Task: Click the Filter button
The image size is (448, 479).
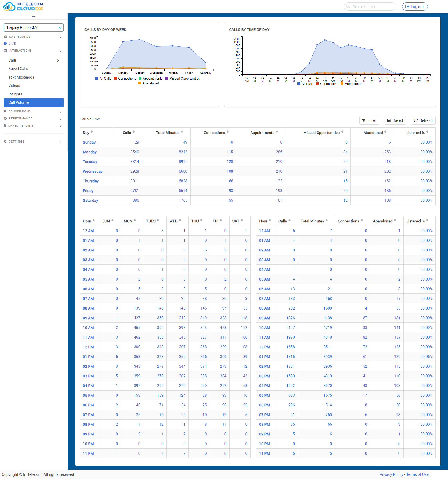Action: click(x=369, y=120)
